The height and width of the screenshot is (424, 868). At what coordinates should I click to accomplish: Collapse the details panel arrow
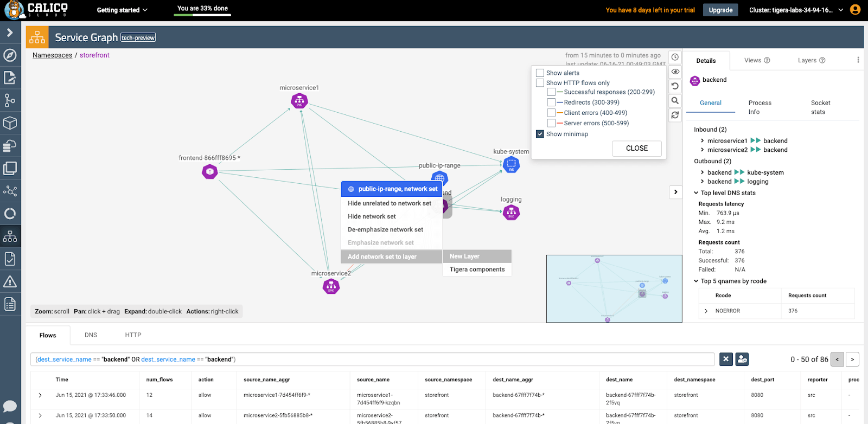coord(675,192)
